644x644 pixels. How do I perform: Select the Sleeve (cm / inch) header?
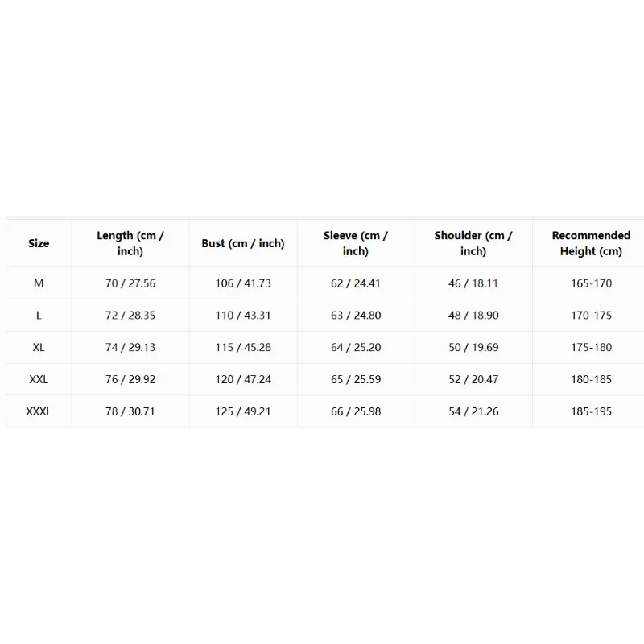[x=356, y=243]
